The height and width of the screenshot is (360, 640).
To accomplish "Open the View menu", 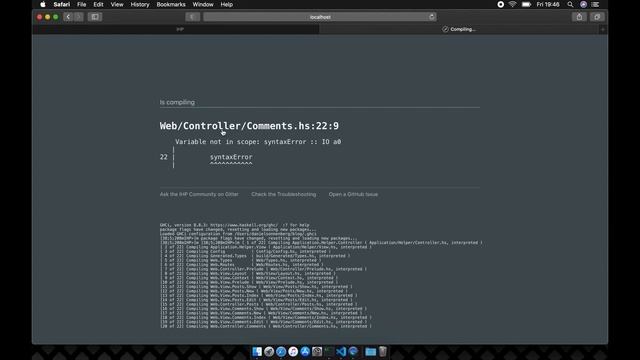I will (x=117, y=4).
